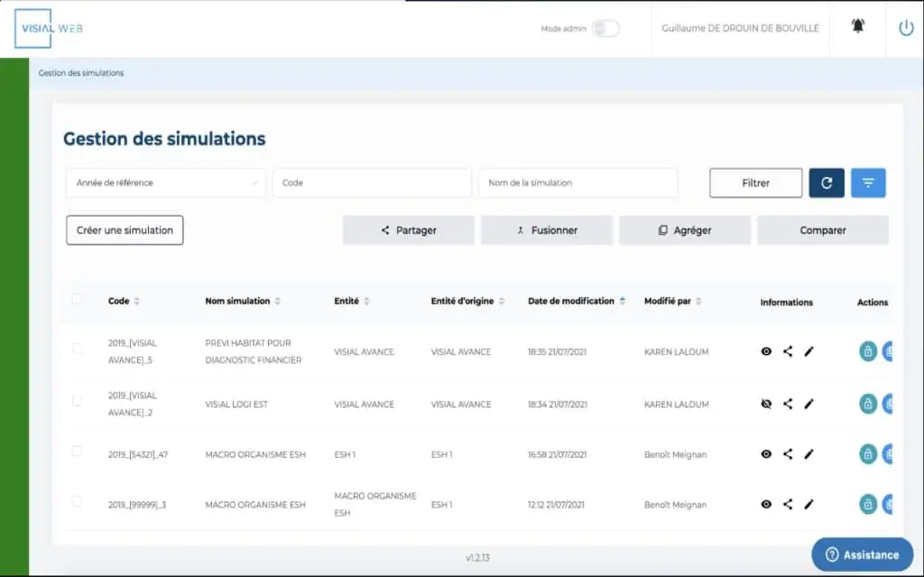
Task: Click the 12:12 21/07/2021 date cell
Action: (x=556, y=505)
